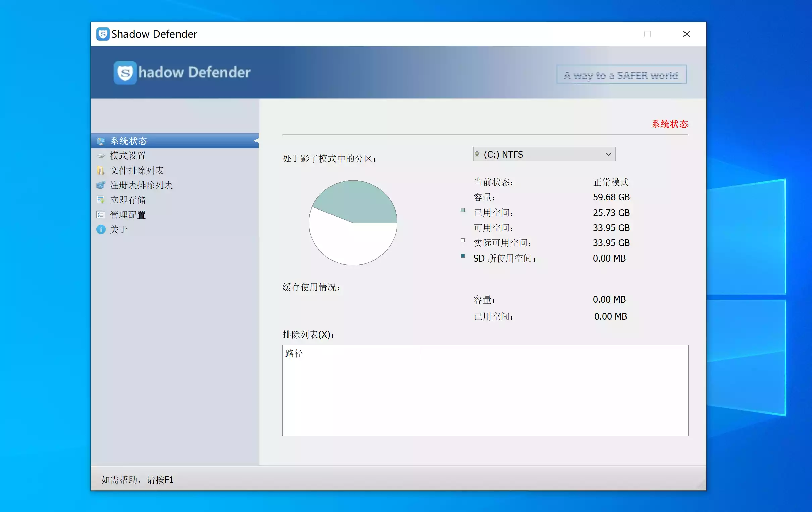
Task: Expand the (C:) NTFS partition dropdown arrow
Action: click(608, 154)
